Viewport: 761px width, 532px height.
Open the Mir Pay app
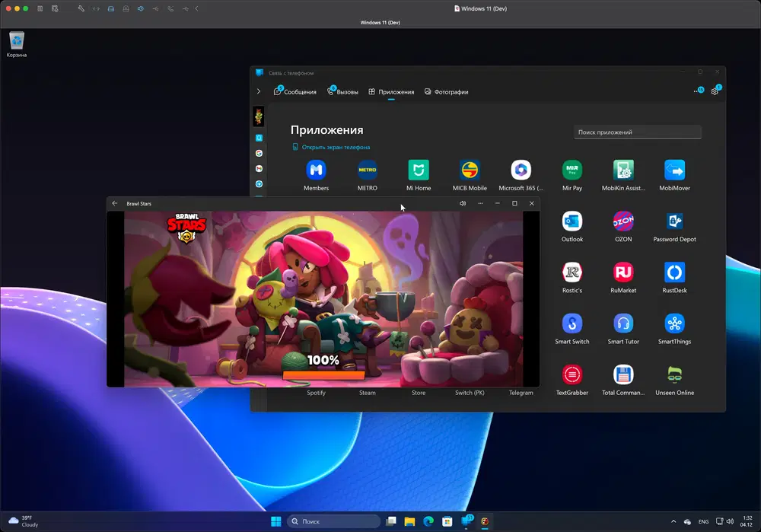572,170
